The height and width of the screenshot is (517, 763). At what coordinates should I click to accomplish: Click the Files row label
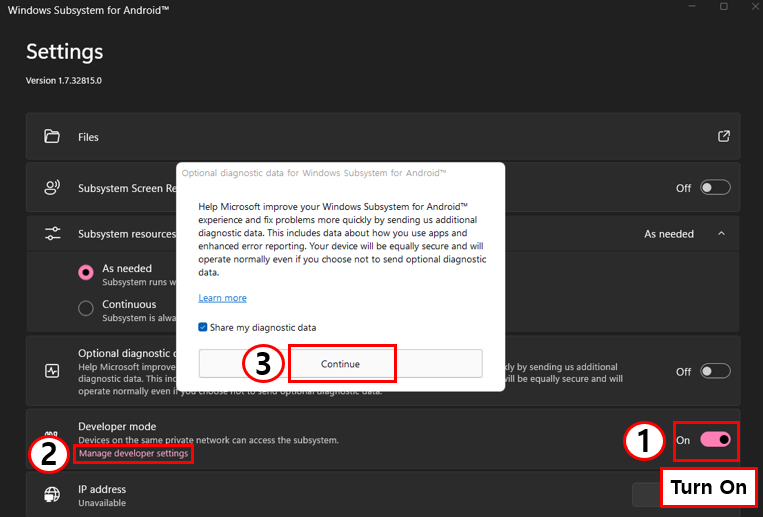(88, 137)
